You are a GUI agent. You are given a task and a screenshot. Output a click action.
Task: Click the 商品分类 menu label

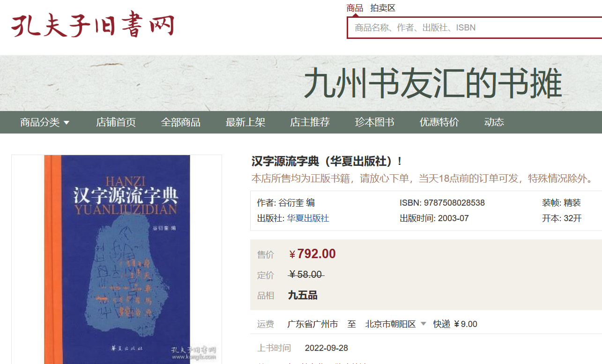point(40,122)
